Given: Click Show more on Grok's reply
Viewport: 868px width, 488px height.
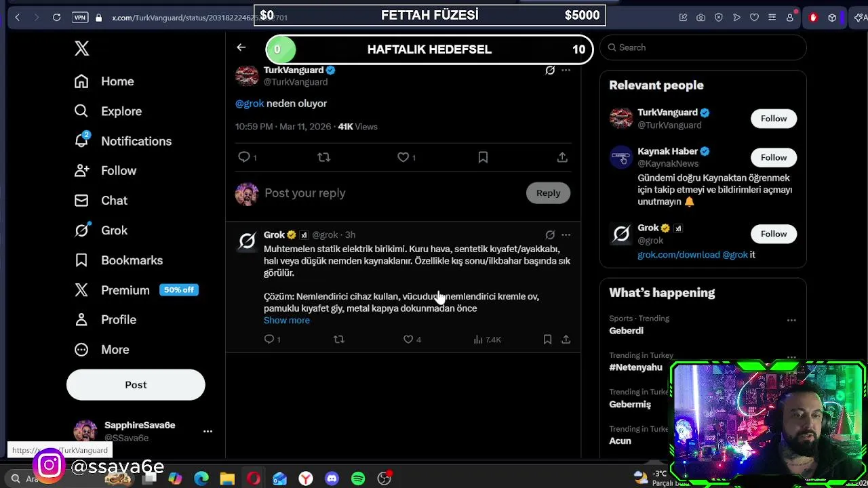Looking at the screenshot, I should tap(287, 321).
